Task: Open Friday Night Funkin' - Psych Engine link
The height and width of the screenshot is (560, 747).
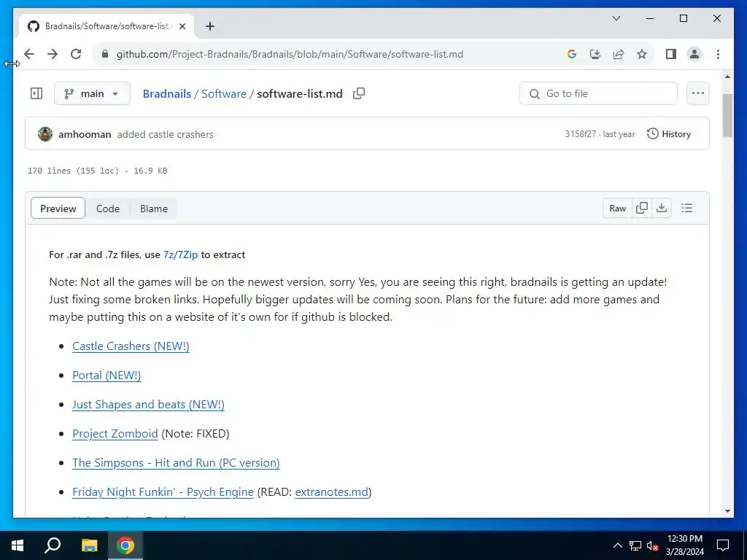Action: pos(163,492)
